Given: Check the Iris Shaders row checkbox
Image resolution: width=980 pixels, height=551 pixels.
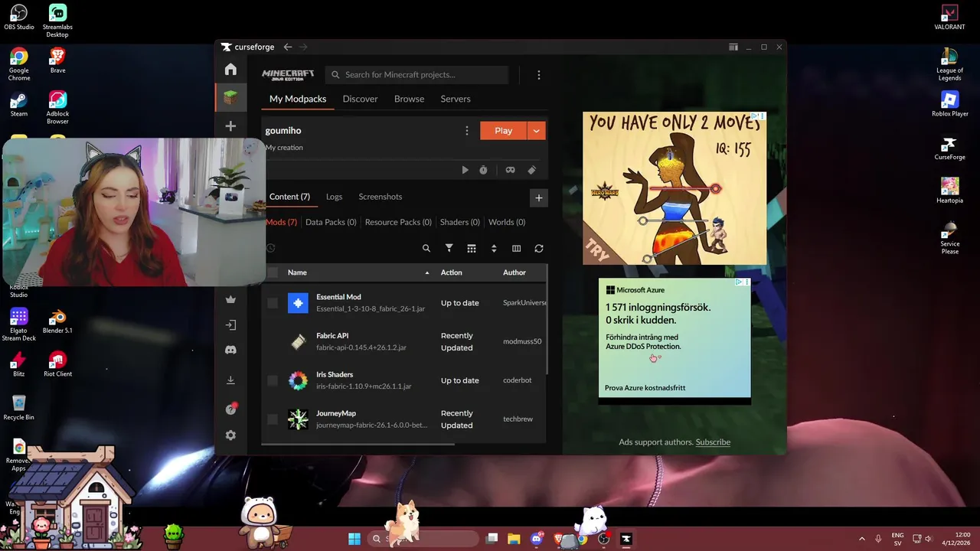Looking at the screenshot, I should 273,380.
